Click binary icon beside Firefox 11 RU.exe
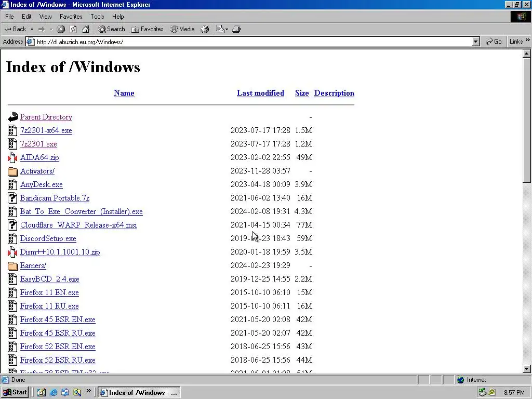This screenshot has width=532, height=399. [12, 306]
